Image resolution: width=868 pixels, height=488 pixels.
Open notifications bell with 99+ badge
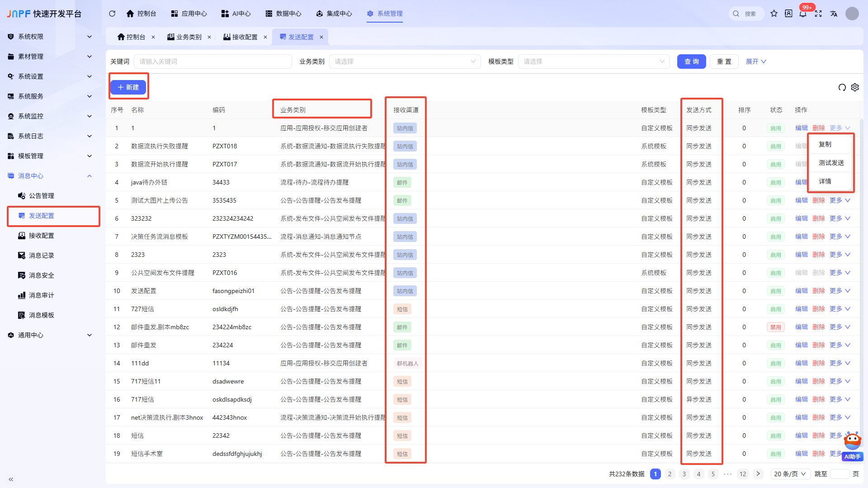803,14
